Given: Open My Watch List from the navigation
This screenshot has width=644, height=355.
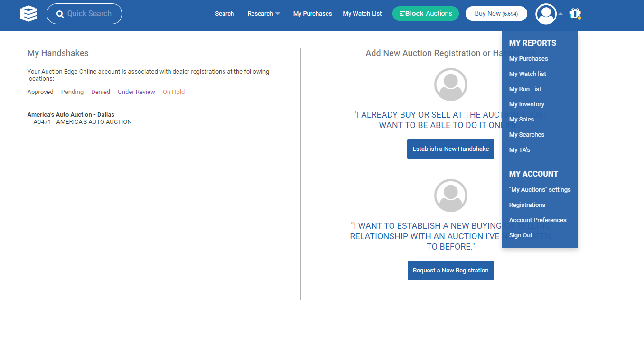Looking at the screenshot, I should coord(362,13).
